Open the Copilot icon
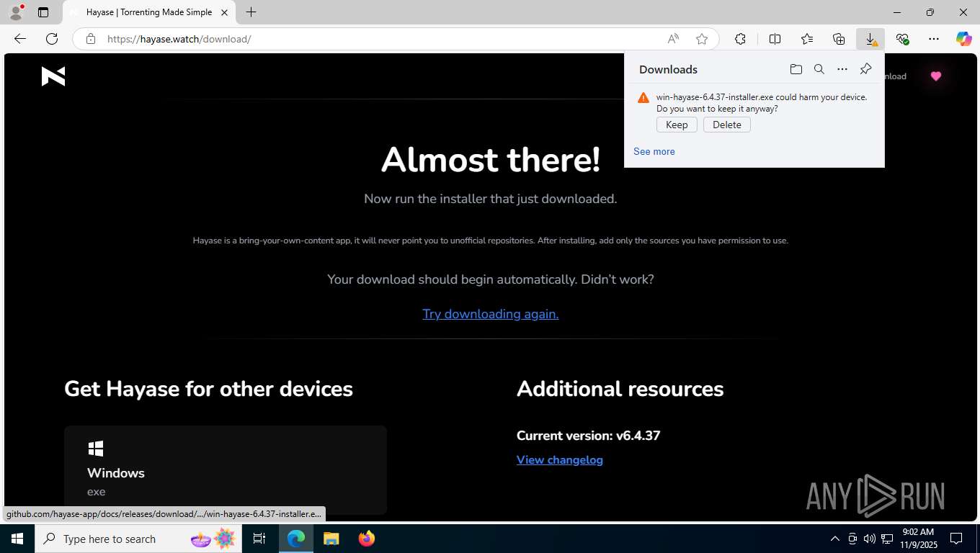980x553 pixels. pyautogui.click(x=964, y=39)
